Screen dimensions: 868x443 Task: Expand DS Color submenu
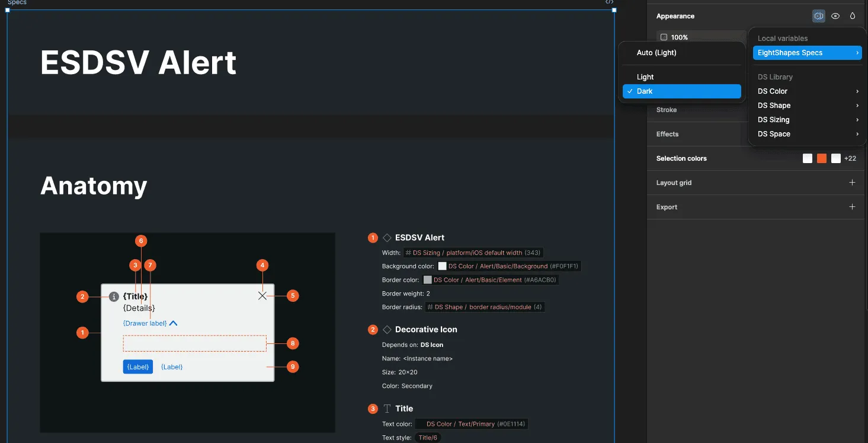point(807,91)
